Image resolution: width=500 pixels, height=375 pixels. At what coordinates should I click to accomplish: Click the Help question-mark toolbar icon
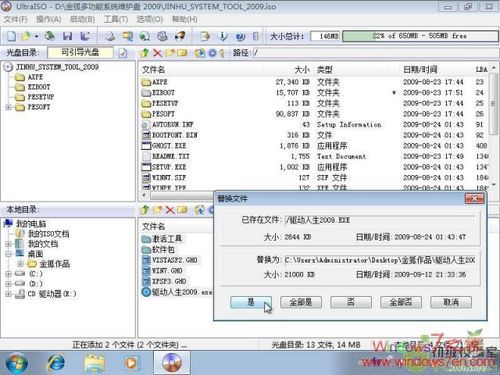240,36
